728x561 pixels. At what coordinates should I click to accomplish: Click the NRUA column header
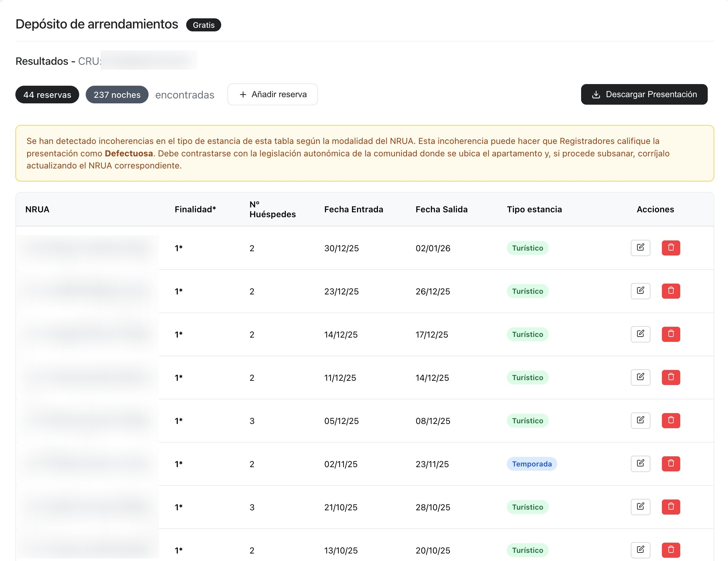(37, 209)
